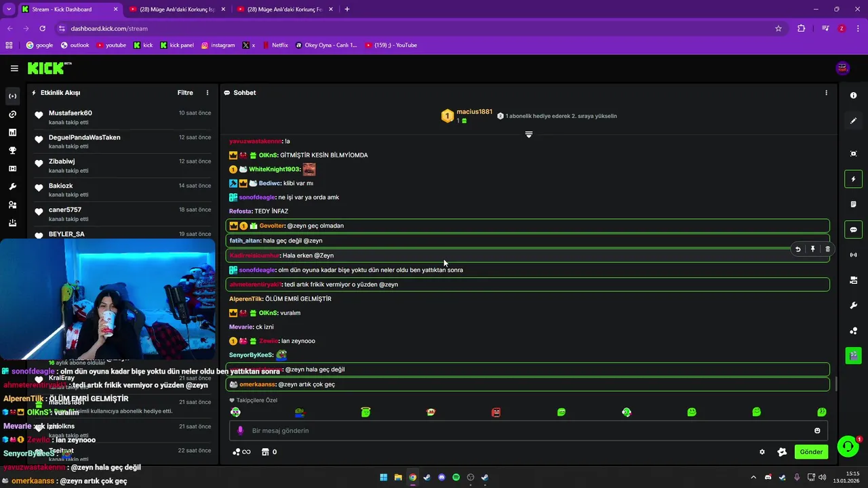868x488 pixels.
Task: Open chat settings gear icon
Action: [x=762, y=452]
